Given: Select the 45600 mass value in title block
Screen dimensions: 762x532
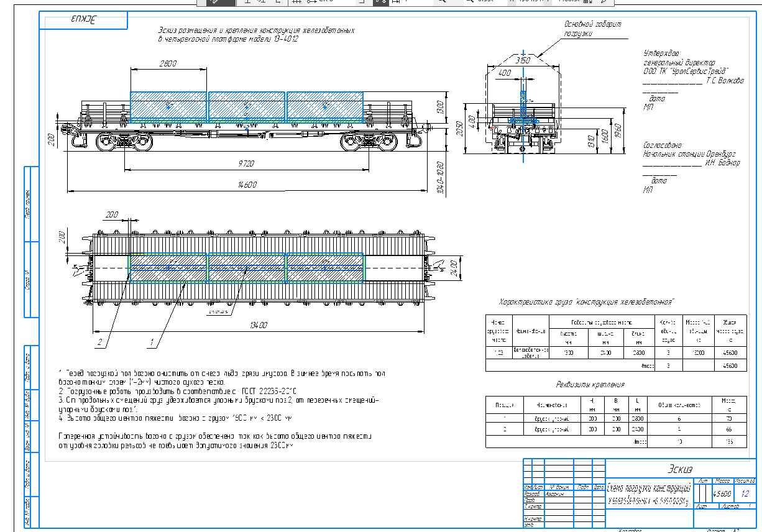Looking at the screenshot, I should (722, 494).
